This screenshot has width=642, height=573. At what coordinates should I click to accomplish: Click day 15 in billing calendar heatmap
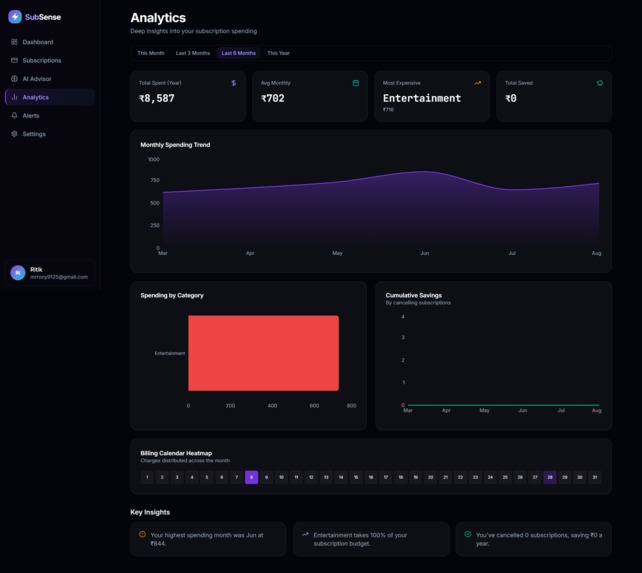pyautogui.click(x=356, y=477)
